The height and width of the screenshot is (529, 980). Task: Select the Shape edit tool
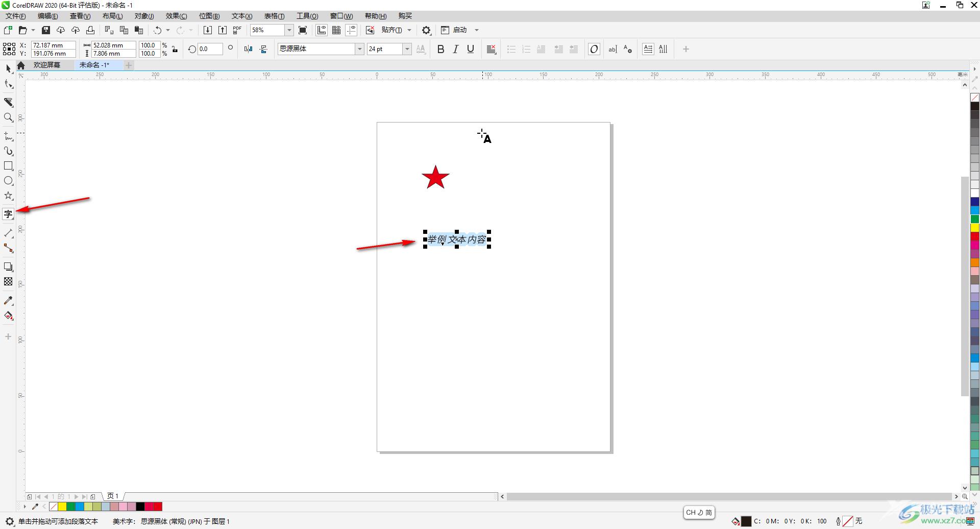[8, 84]
